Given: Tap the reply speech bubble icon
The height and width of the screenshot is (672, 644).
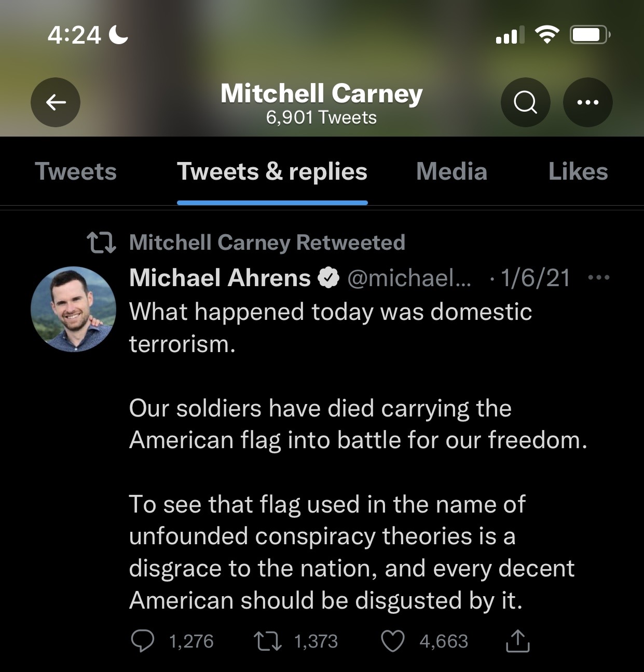Looking at the screenshot, I should pos(142,641).
